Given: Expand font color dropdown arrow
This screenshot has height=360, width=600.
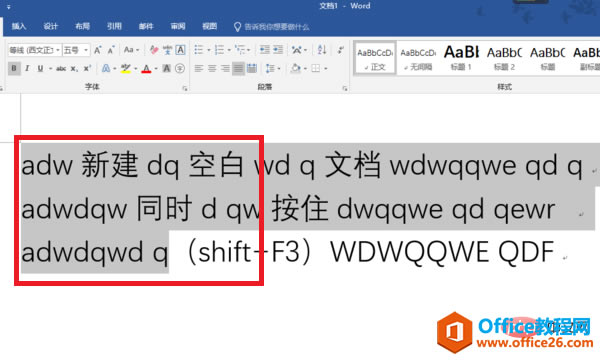Looking at the screenshot, I should (156, 69).
